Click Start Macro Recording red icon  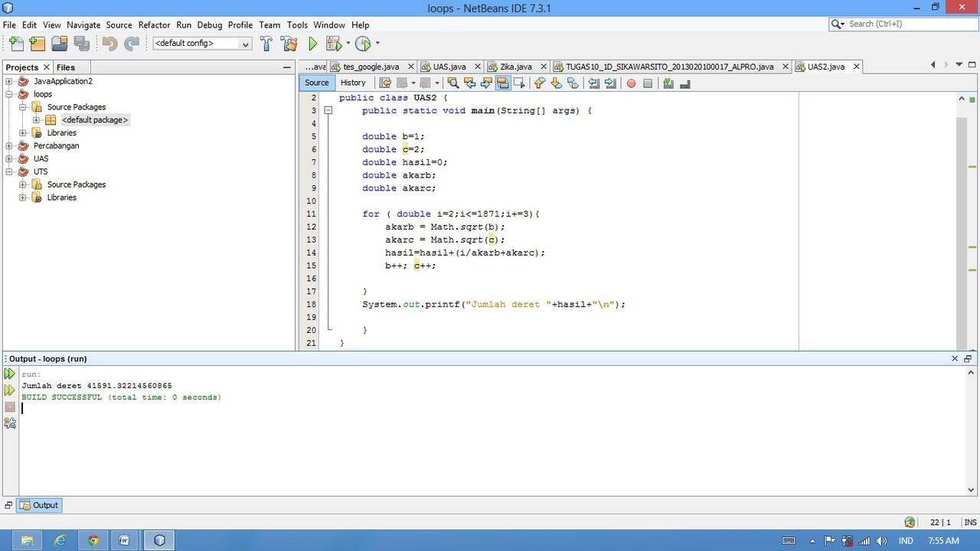tap(631, 83)
